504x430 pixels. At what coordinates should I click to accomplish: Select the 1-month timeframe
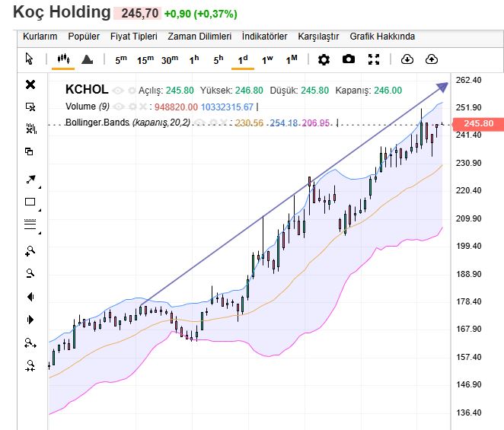point(292,60)
